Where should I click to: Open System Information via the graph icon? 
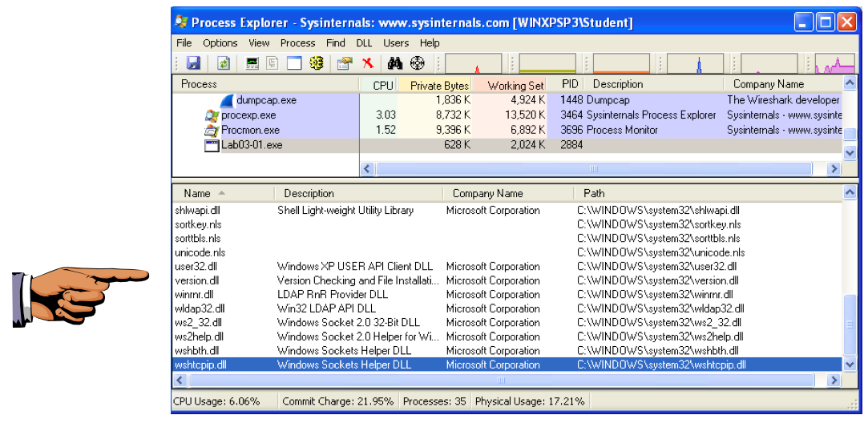(252, 63)
